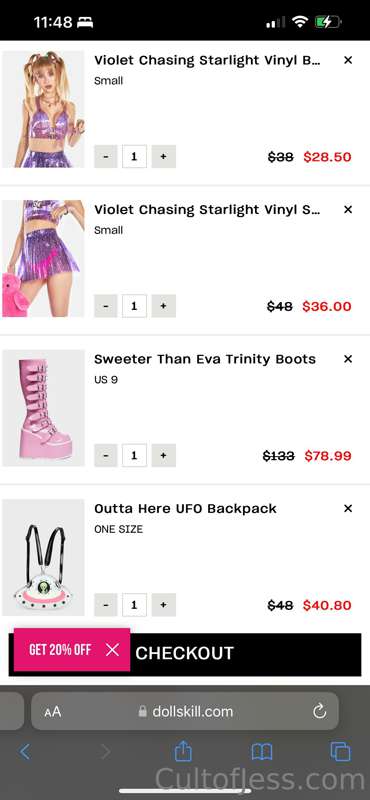Open the UFO Backpack product image
370x800 pixels.
pos(43,558)
